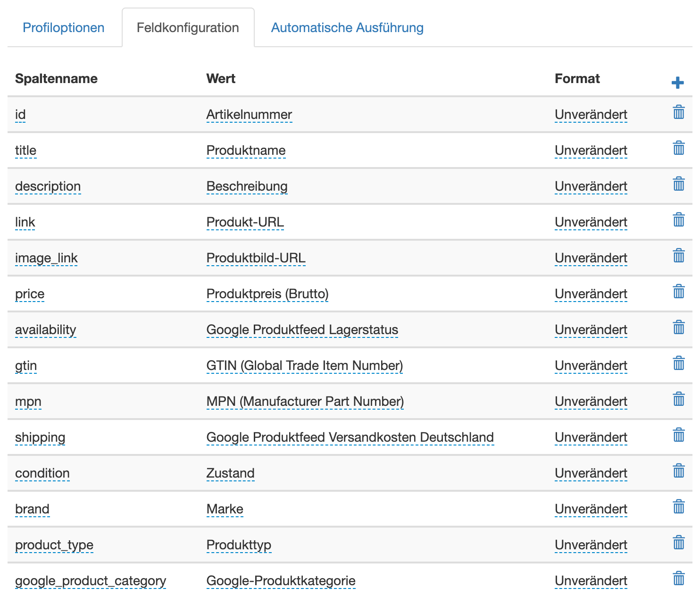
Task: Edit the Produktpreis (Brutto) value
Action: (x=267, y=294)
